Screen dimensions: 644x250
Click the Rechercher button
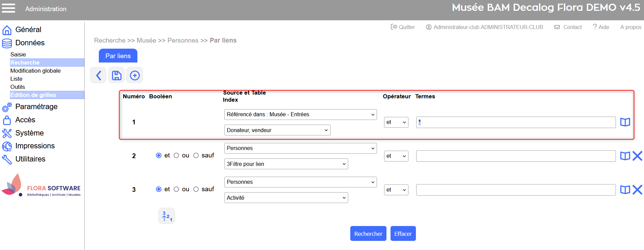click(368, 234)
